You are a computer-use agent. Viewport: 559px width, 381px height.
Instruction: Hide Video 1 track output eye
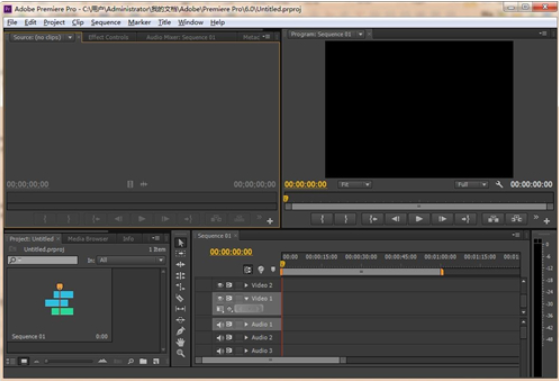[220, 298]
